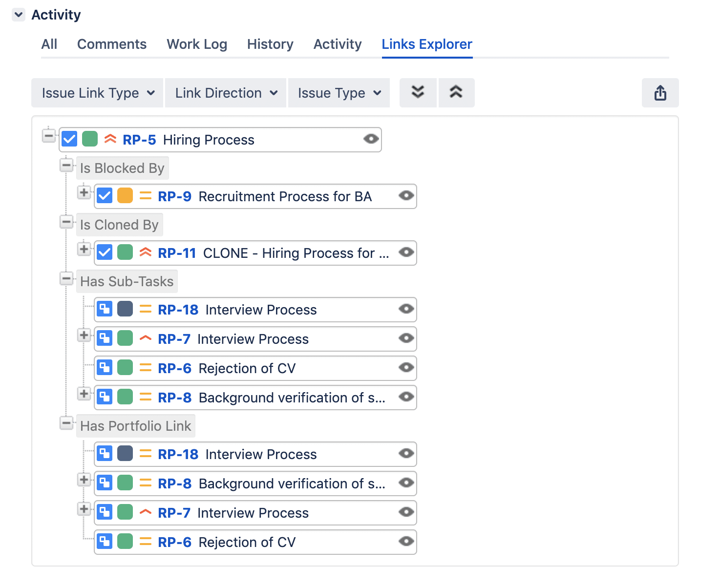Open the Link Direction dropdown
This screenshot has height=588, width=721.
[x=226, y=93]
